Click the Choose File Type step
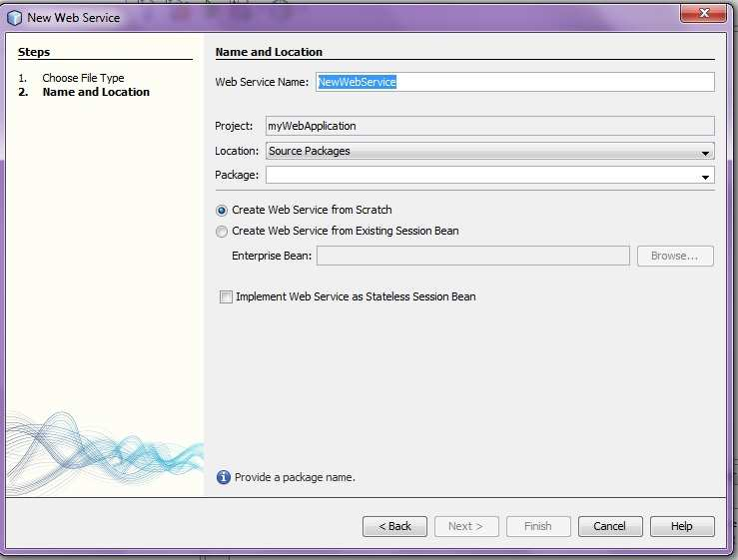The height and width of the screenshot is (560, 738). point(83,78)
